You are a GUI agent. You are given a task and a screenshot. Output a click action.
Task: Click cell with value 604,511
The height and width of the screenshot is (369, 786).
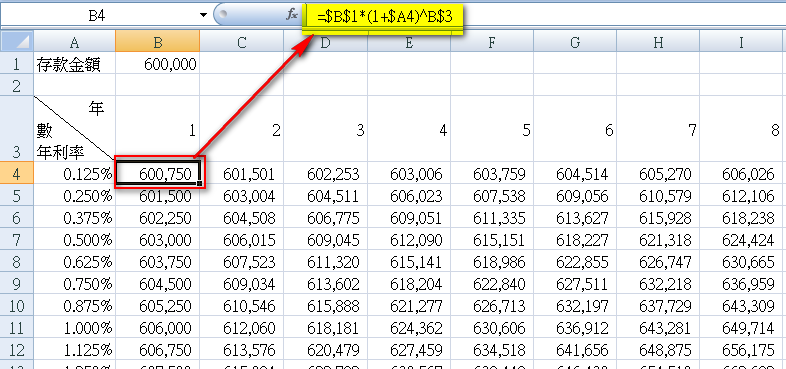325,196
